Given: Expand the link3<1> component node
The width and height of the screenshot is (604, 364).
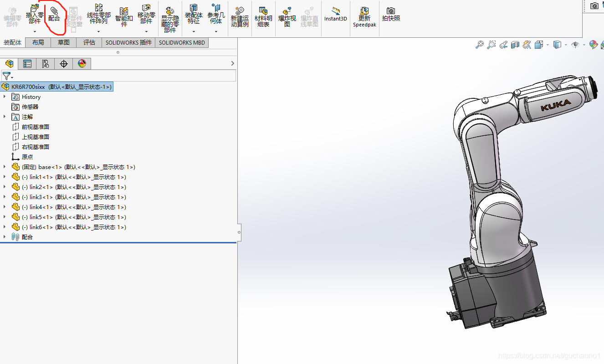Looking at the screenshot, I should [5, 197].
